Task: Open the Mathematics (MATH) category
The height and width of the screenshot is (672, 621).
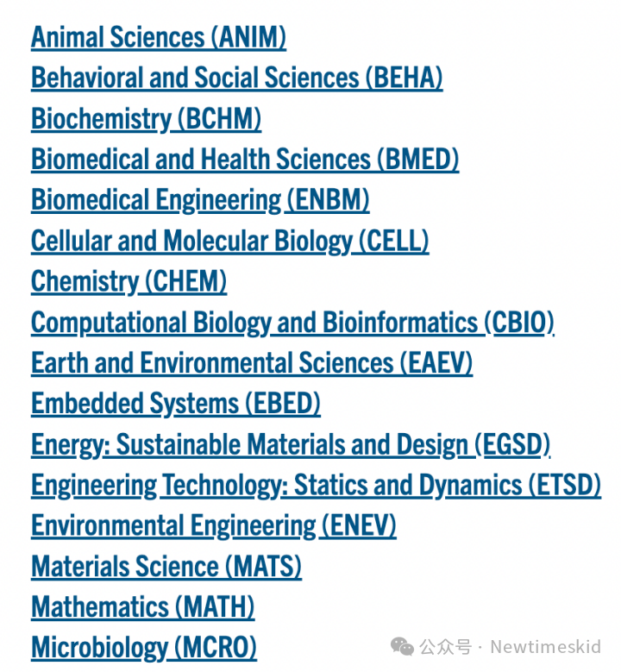Action: (x=142, y=607)
